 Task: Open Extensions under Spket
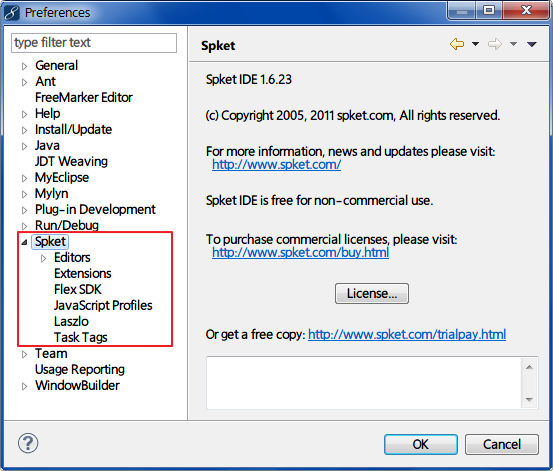click(x=83, y=273)
